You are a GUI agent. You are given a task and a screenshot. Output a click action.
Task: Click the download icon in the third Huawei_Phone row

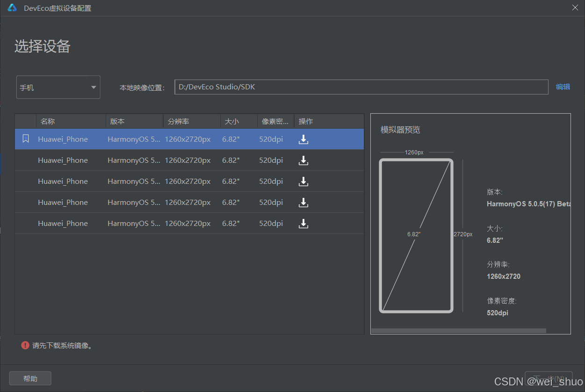pos(303,181)
